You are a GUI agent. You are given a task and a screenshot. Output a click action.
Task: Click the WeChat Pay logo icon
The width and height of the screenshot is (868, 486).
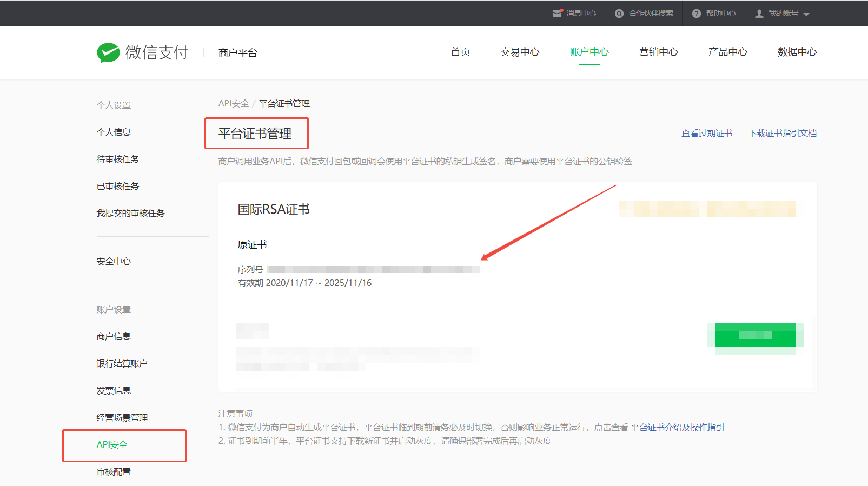coord(108,52)
